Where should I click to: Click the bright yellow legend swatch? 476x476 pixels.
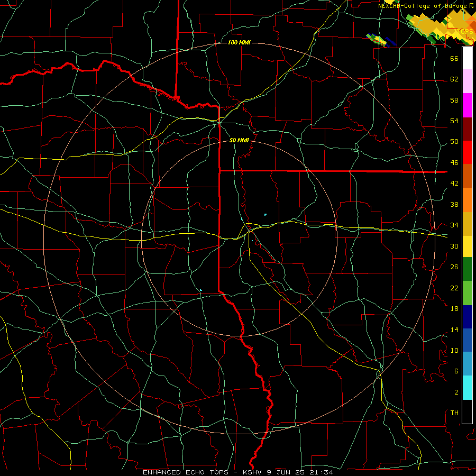tap(467, 246)
